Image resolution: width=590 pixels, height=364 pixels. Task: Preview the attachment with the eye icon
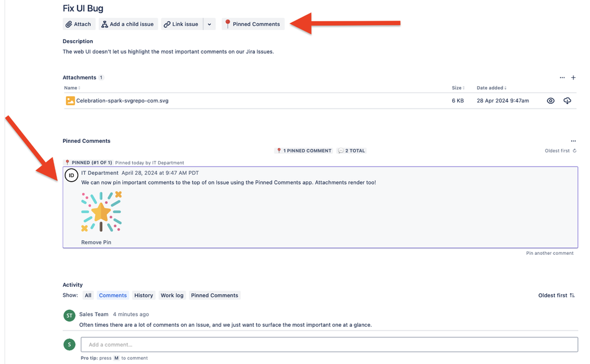tap(550, 100)
